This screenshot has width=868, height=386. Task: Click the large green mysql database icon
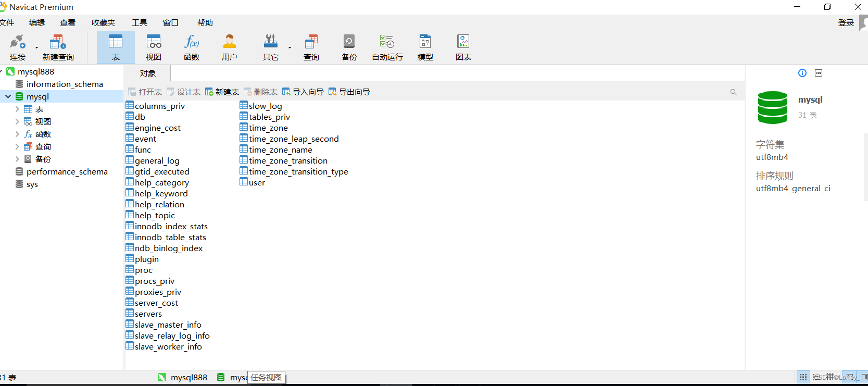(x=773, y=107)
